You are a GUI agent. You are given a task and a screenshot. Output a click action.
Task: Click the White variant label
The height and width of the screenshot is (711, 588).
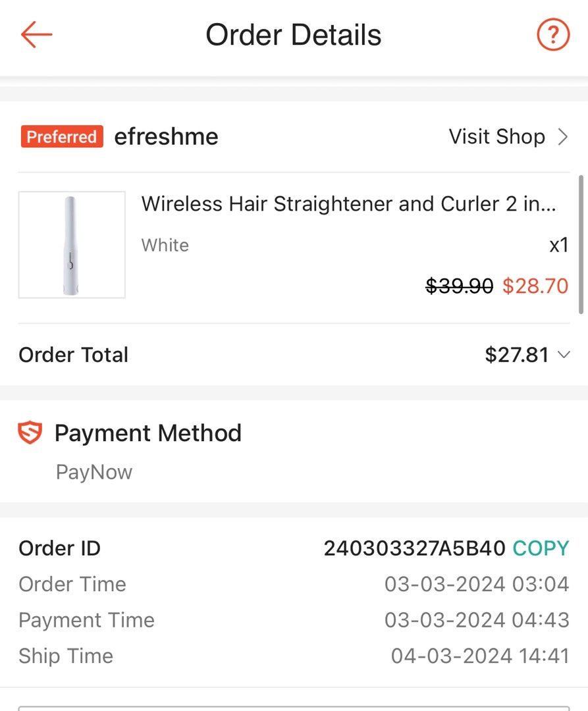[x=165, y=246]
